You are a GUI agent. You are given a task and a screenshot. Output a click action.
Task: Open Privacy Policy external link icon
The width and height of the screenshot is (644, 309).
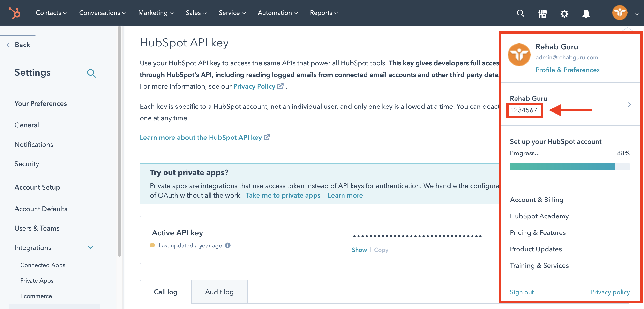click(280, 86)
